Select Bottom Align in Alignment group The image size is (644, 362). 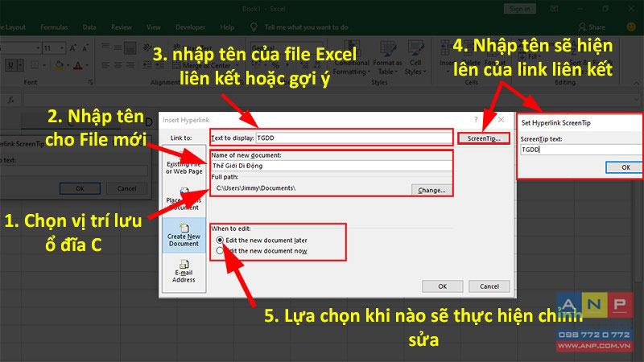(x=130, y=48)
